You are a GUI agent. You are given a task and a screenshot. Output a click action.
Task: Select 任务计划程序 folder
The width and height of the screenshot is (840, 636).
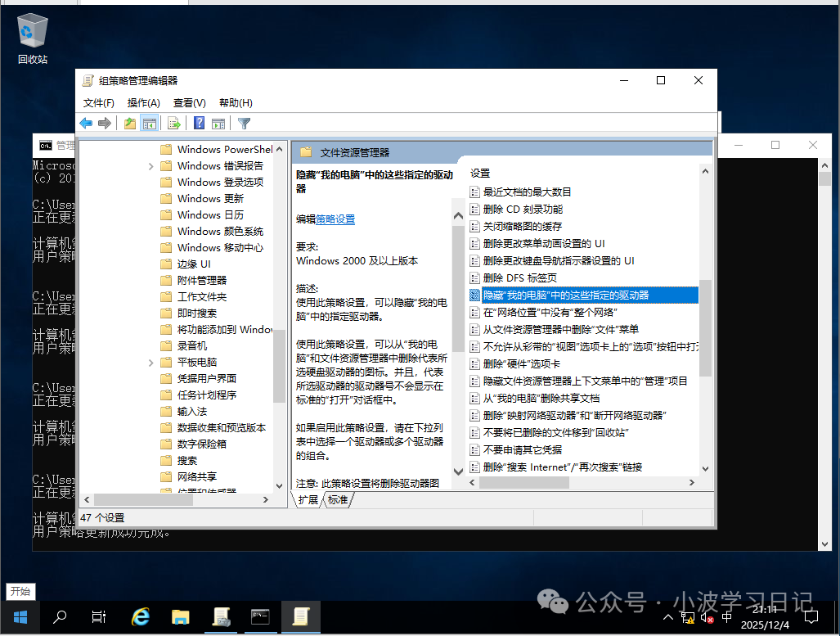(x=207, y=395)
